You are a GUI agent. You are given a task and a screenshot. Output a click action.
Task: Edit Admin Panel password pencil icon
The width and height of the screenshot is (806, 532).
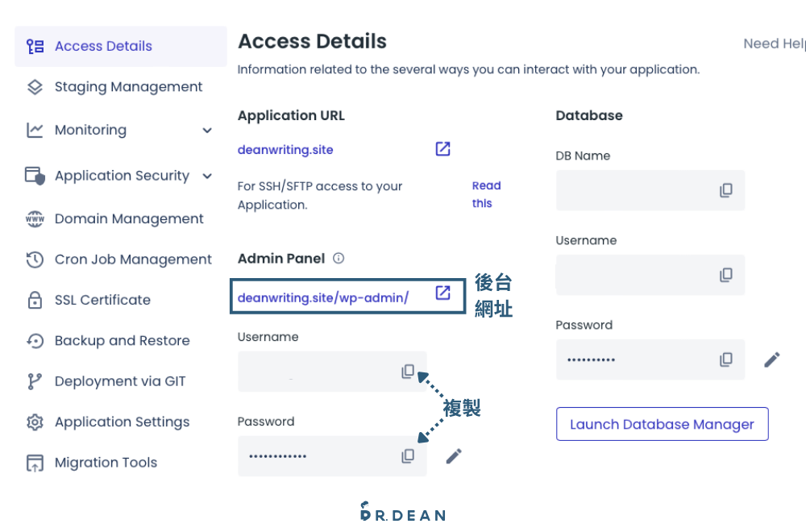tap(454, 456)
